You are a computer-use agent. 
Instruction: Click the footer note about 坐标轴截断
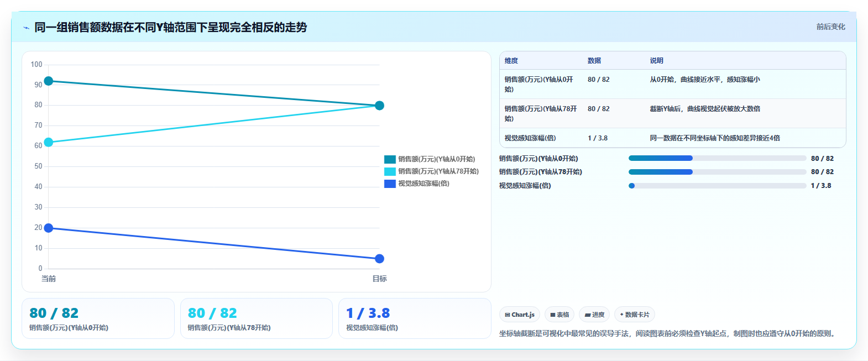668,333
